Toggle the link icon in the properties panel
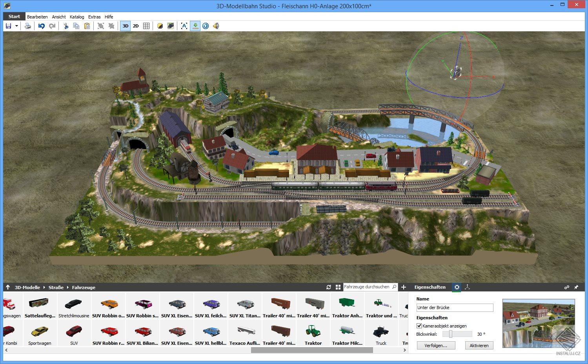The image size is (588, 364). (567, 287)
